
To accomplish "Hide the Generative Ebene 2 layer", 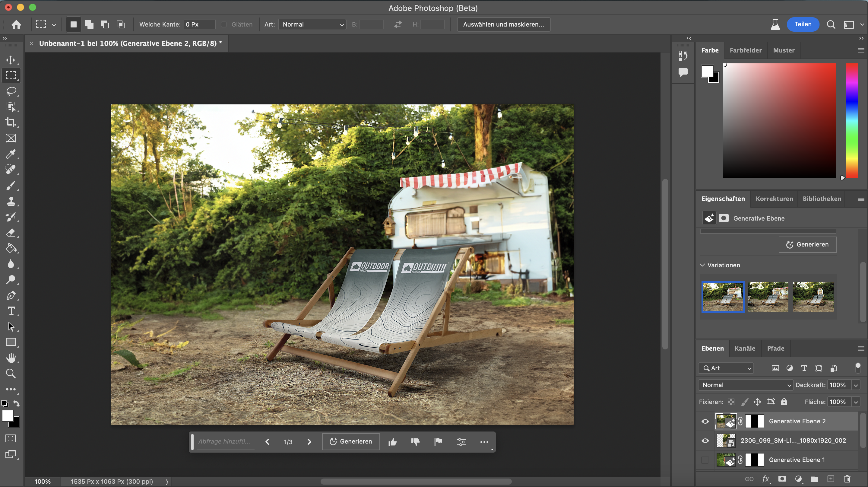I will [705, 421].
